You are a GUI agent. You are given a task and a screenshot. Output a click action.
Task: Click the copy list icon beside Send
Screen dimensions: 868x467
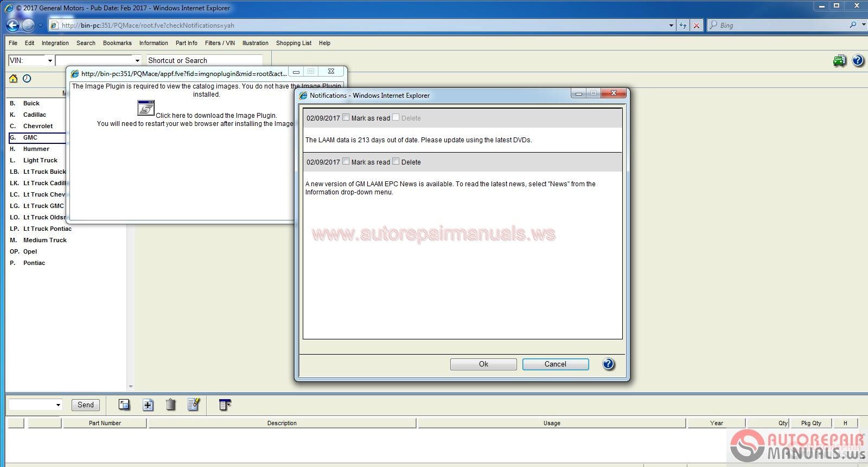[x=124, y=405]
